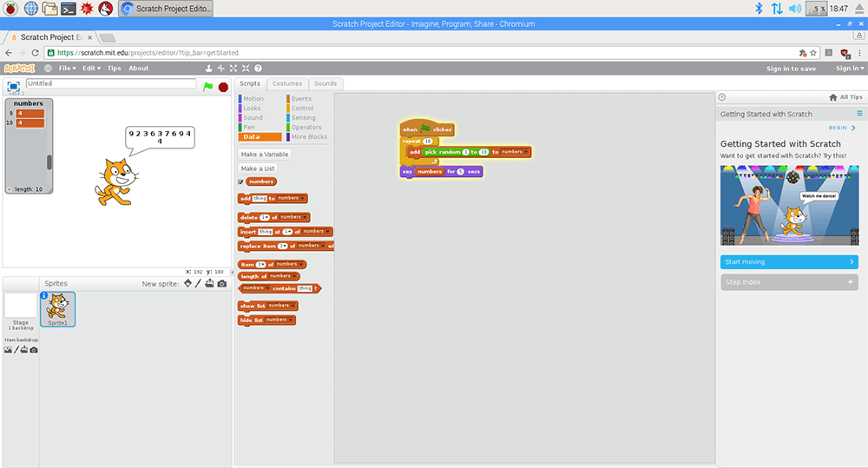Paint new backdrop icon
Image resolution: width=868 pixels, height=468 pixels.
[x=16, y=349]
